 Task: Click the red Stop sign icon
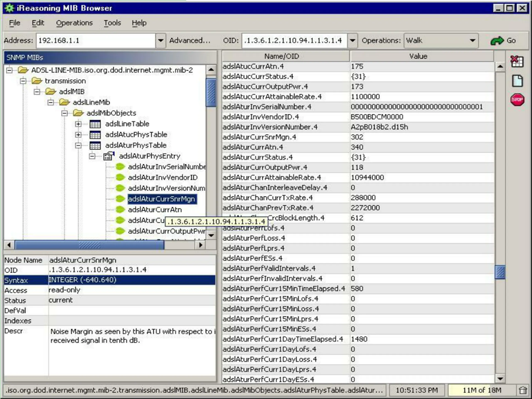(x=517, y=100)
